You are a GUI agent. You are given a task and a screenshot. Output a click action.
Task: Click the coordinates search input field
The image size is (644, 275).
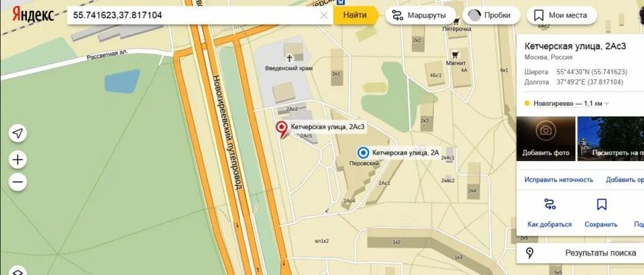click(x=193, y=15)
